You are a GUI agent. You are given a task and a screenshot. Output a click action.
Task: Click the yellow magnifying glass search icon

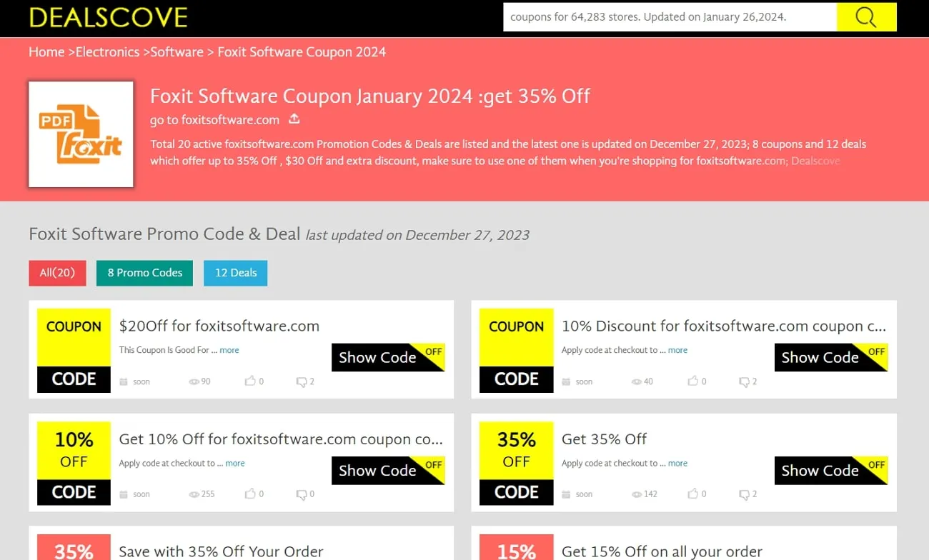point(866,17)
